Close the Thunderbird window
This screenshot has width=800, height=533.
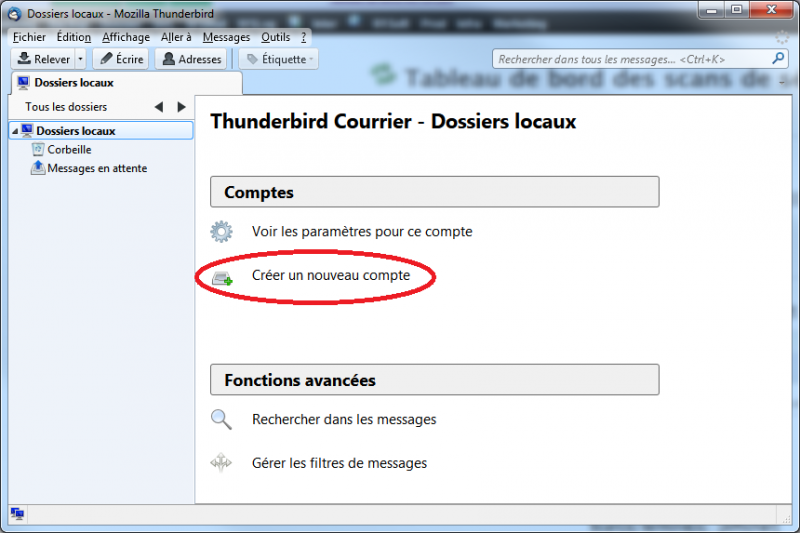point(771,10)
